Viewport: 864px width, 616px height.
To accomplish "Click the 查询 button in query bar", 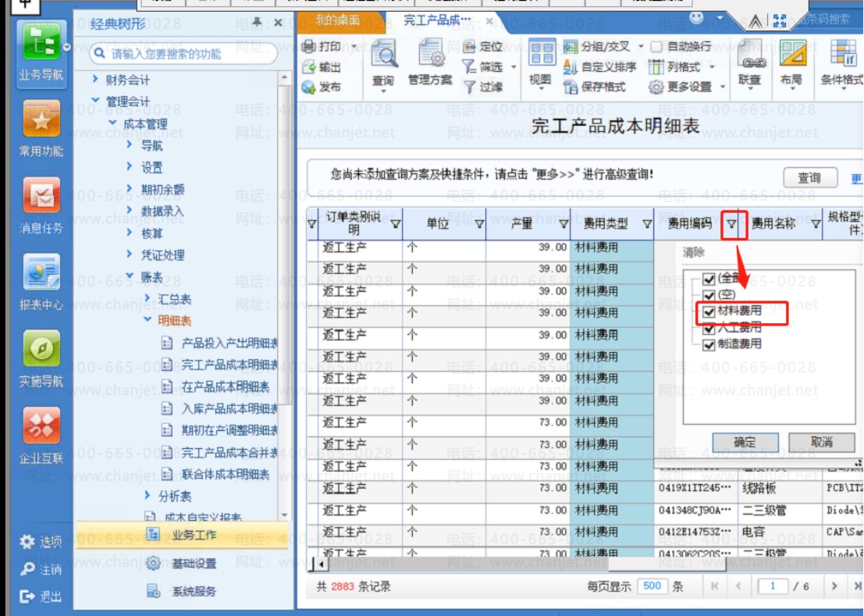I will click(x=810, y=177).
